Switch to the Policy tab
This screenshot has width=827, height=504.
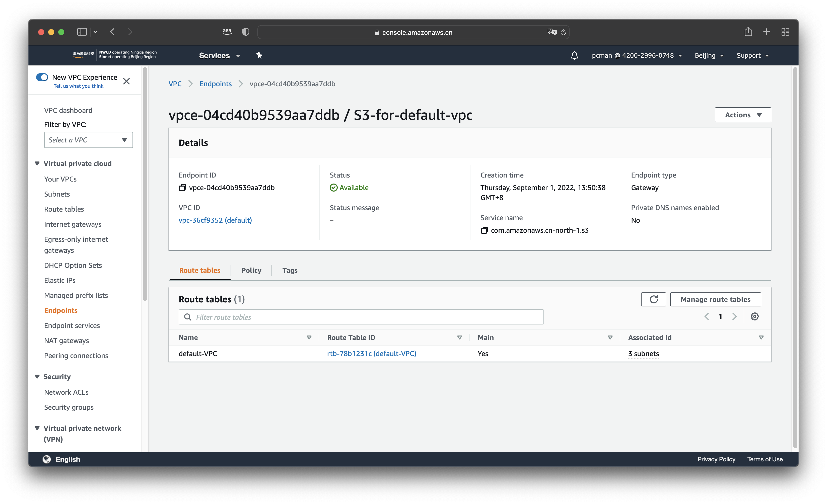point(251,270)
